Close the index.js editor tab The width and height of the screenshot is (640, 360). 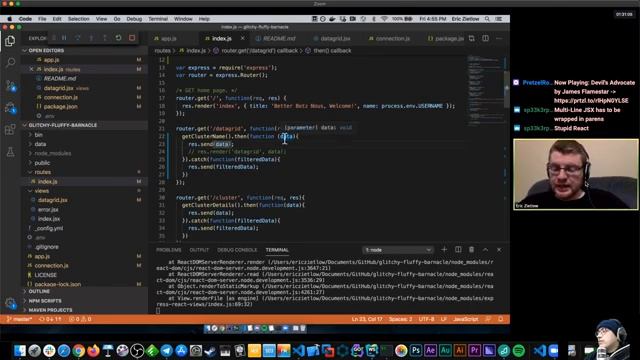coord(242,38)
